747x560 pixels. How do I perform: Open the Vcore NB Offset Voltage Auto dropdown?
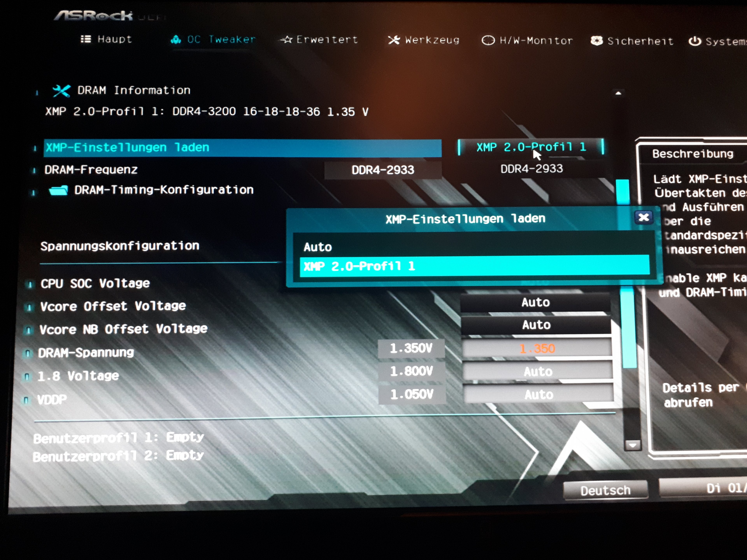tap(536, 325)
